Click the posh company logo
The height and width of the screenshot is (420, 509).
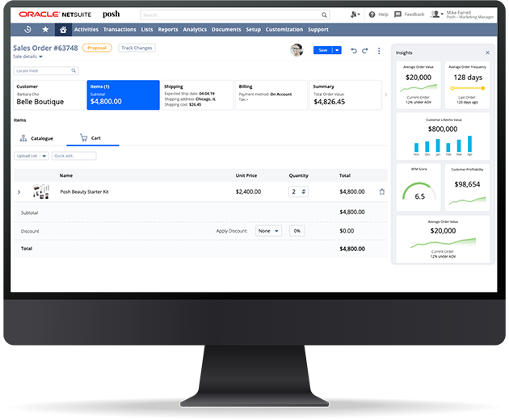point(111,15)
